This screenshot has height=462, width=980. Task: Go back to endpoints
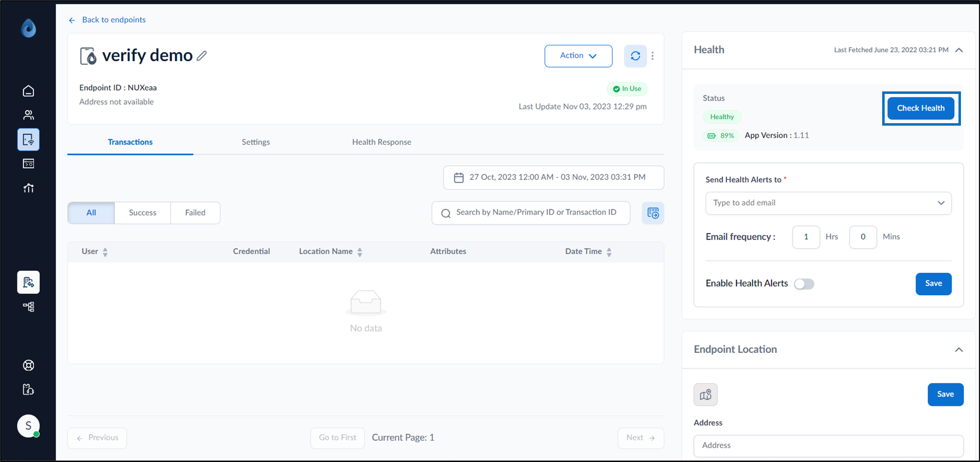click(107, 20)
